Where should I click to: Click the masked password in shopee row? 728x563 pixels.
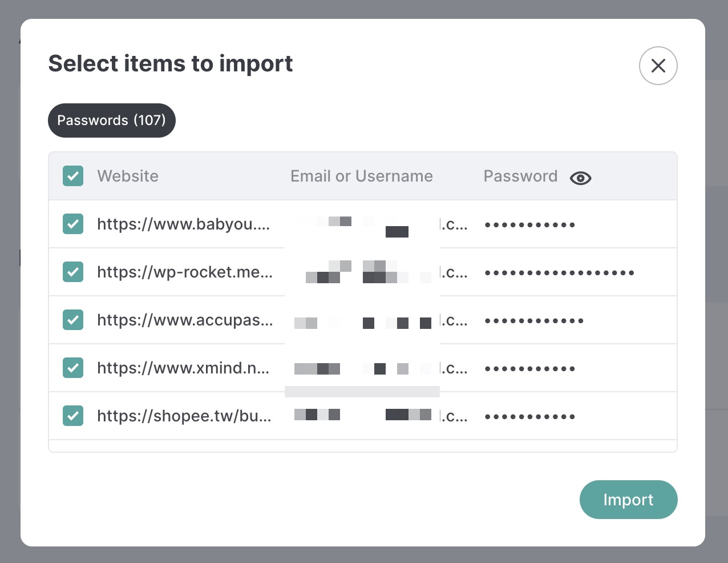pos(529,416)
